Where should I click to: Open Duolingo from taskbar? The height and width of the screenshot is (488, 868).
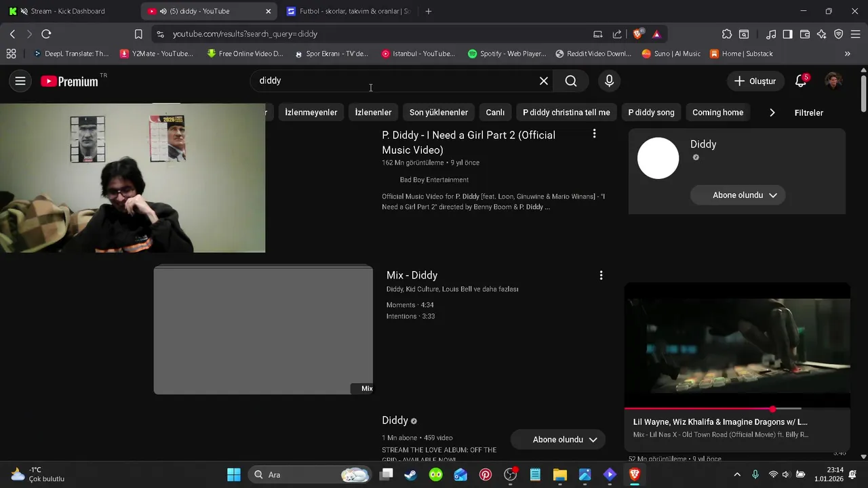coord(435,474)
